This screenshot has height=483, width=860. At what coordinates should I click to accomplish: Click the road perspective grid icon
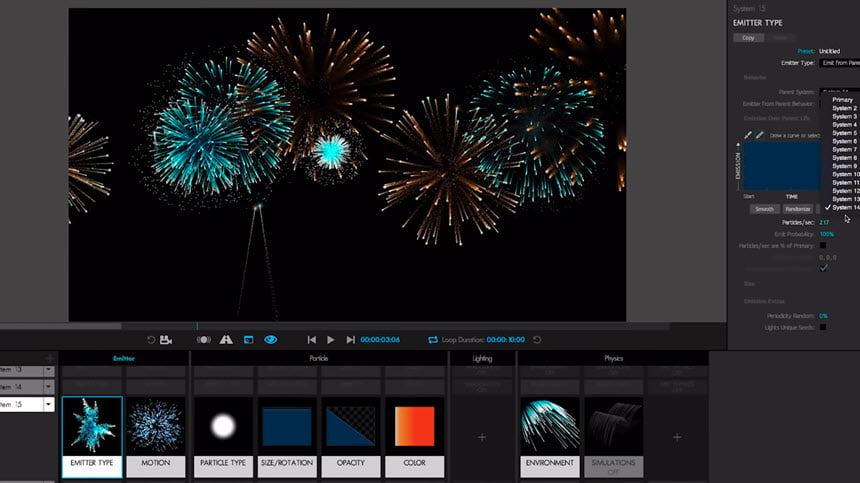(x=226, y=340)
